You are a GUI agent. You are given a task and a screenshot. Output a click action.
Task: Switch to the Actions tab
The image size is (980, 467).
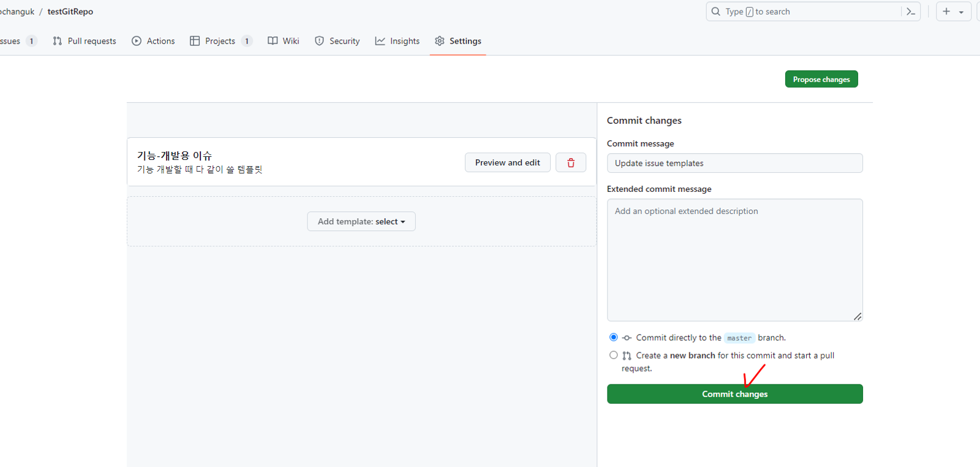click(153, 41)
